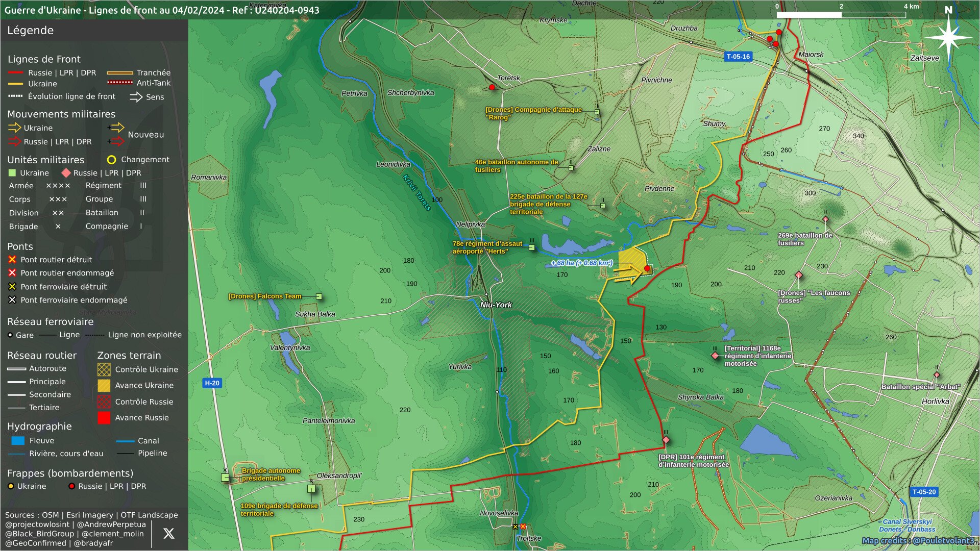Click the 'Avance Russie' red swatch
The image size is (980, 551).
(x=104, y=418)
